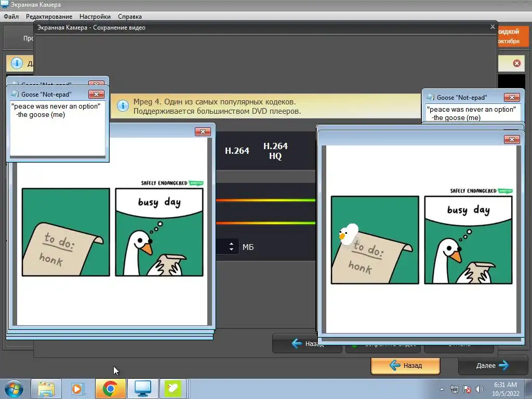532x399 pixels.
Task: Click the goose app taskbar icon
Action: 173,389
